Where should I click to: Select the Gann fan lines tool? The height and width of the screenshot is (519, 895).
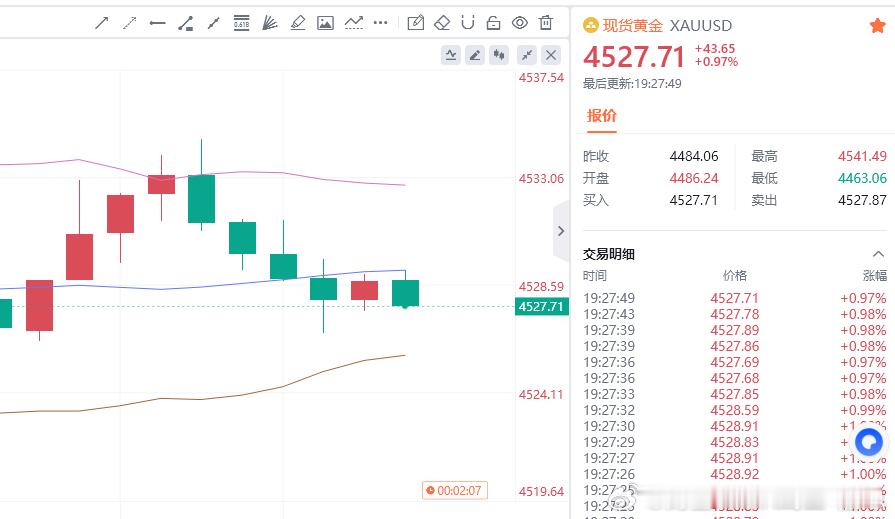point(269,23)
